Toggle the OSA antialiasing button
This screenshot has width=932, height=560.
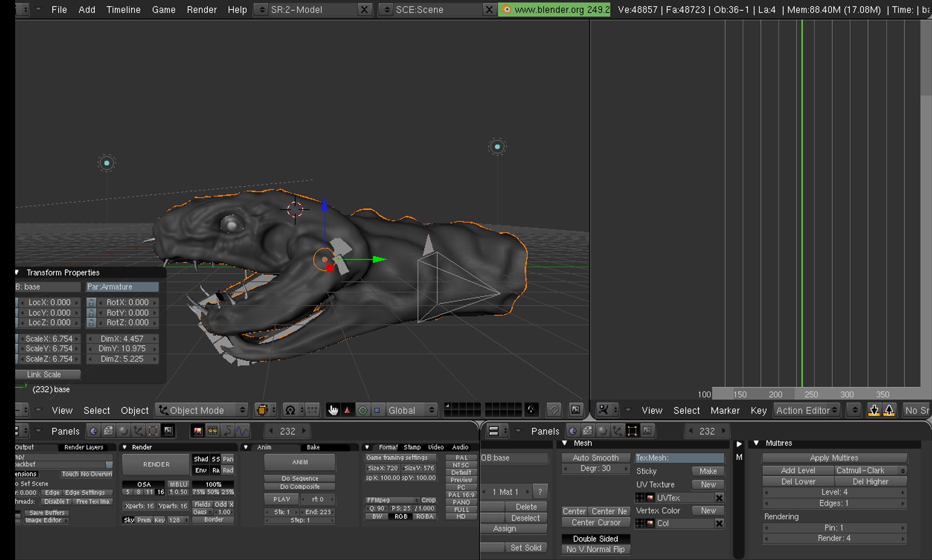[144, 484]
